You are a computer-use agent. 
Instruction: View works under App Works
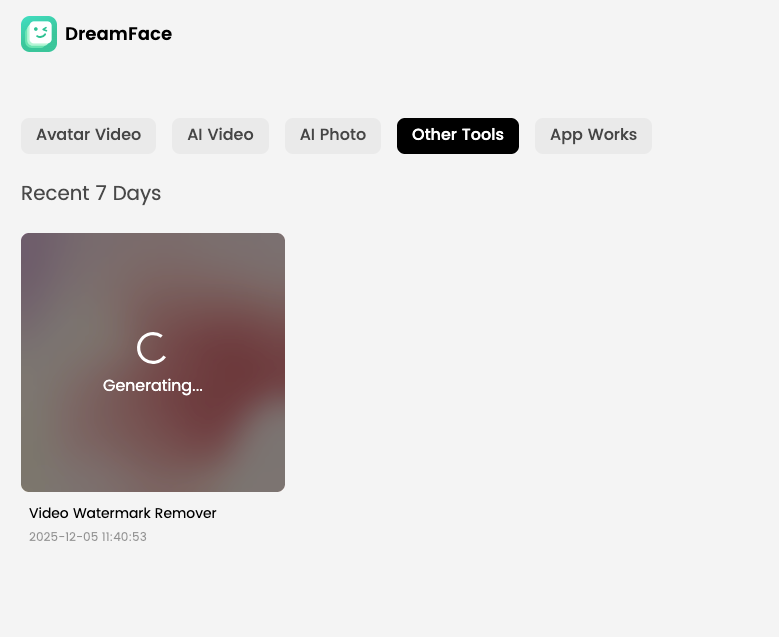(x=593, y=135)
